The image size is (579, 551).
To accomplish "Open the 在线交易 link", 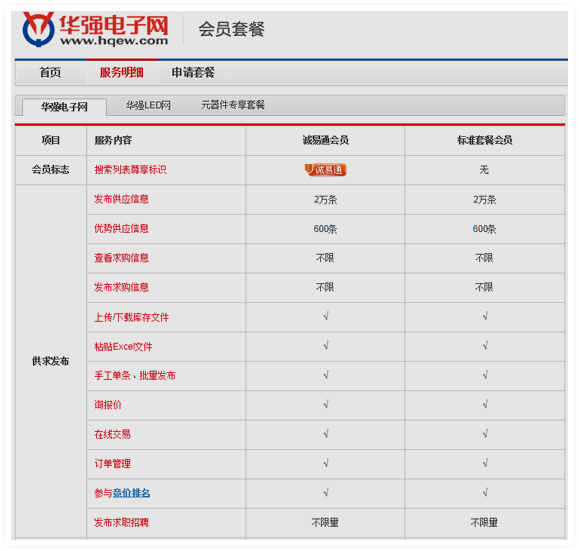I will coord(112,434).
